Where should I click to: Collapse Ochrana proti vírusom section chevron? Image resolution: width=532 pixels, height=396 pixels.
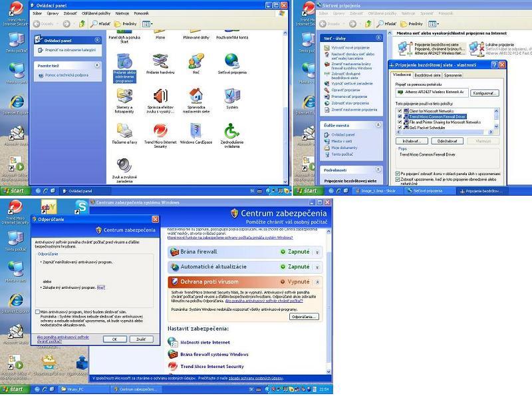(x=317, y=282)
